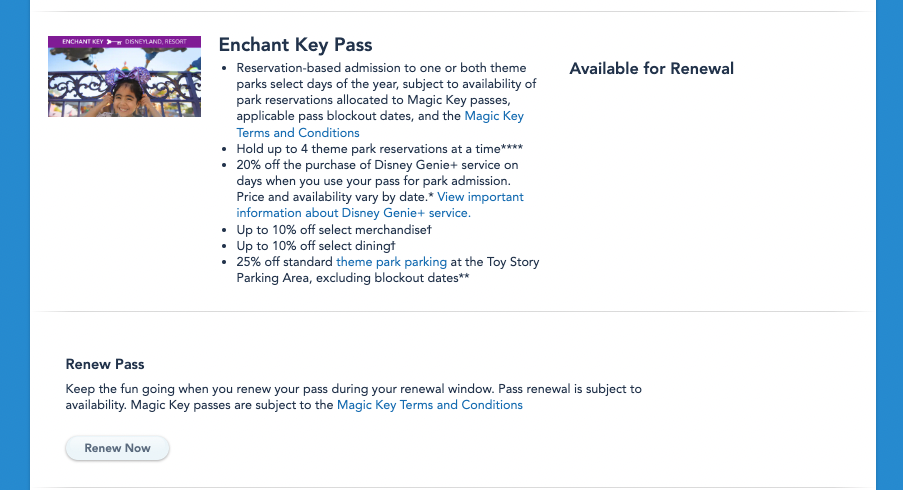Screen dimensions: 903x490
Task: Select the Renew Pass section heading
Action: pyautogui.click(x=105, y=365)
